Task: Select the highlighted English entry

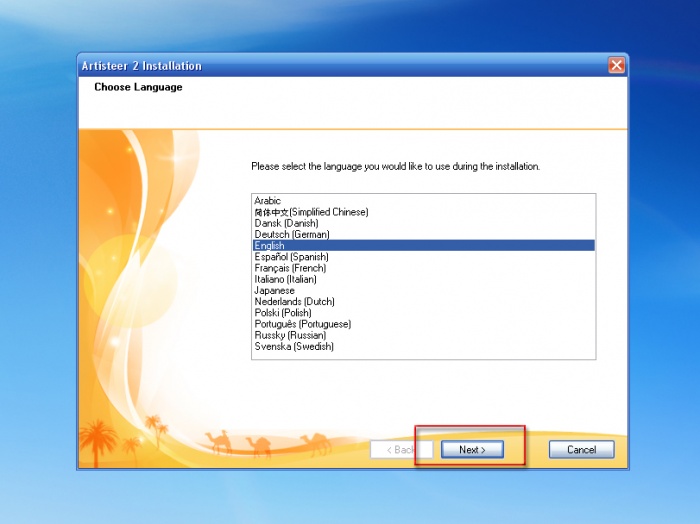Action: 424,245
